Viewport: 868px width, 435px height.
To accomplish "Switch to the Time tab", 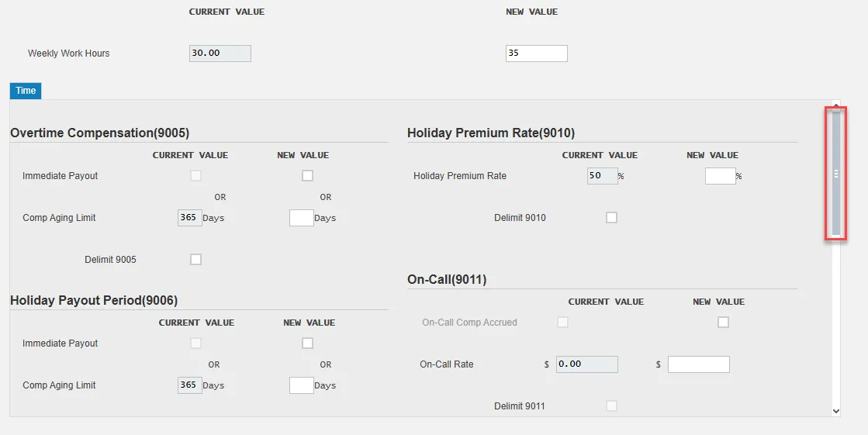I will click(x=26, y=91).
